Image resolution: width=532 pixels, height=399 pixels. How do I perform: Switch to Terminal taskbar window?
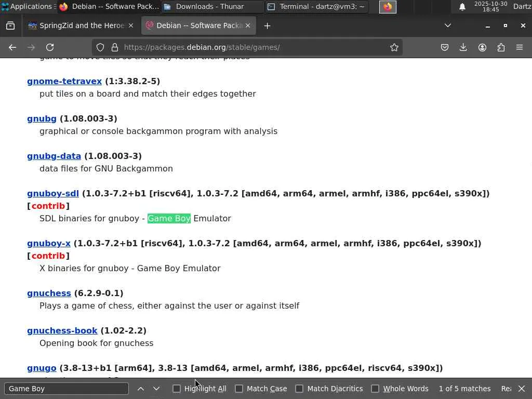click(316, 6)
